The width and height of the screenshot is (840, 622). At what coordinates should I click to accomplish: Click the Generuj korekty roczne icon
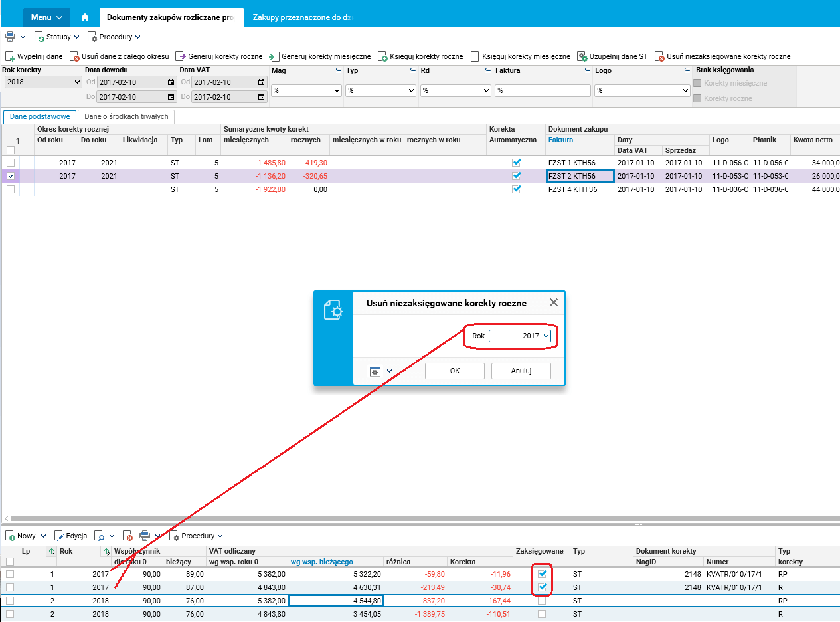[x=181, y=57]
